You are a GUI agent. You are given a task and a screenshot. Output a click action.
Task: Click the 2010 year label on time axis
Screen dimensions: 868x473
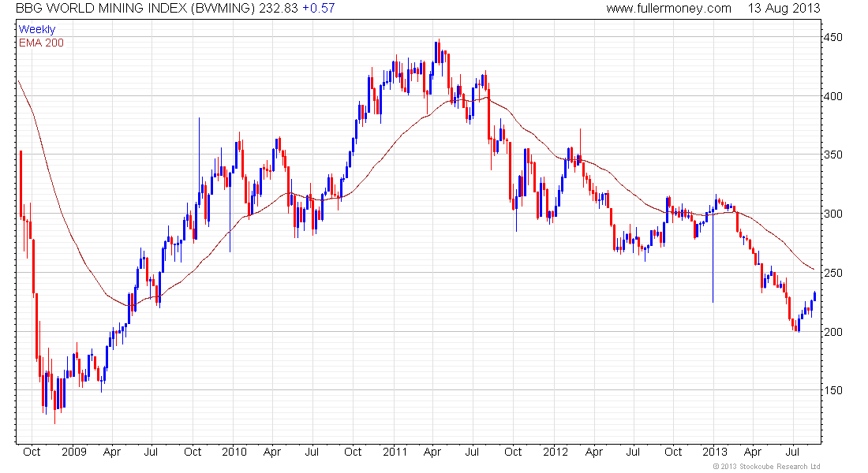[234, 452]
